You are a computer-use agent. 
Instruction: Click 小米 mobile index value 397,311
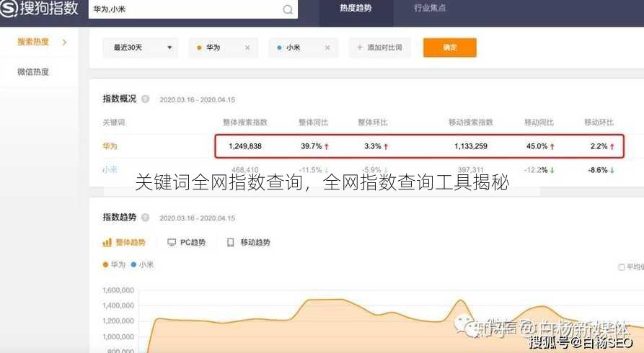pos(471,169)
